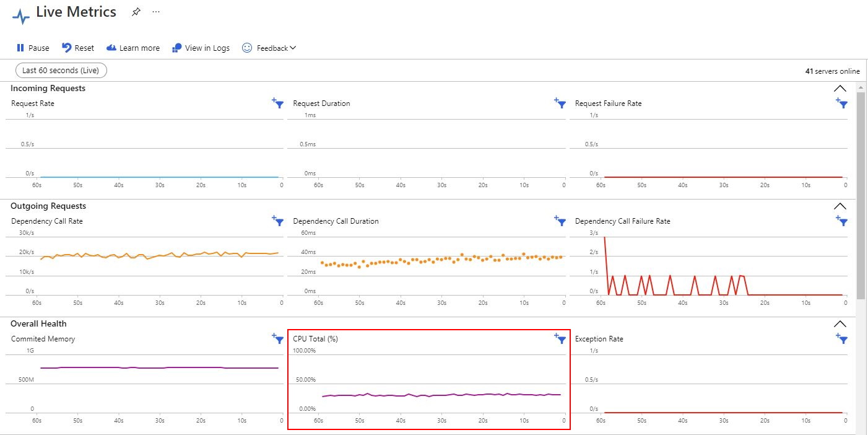Add filter to Request Rate chart
Screen dimensions: 868x435
click(278, 103)
